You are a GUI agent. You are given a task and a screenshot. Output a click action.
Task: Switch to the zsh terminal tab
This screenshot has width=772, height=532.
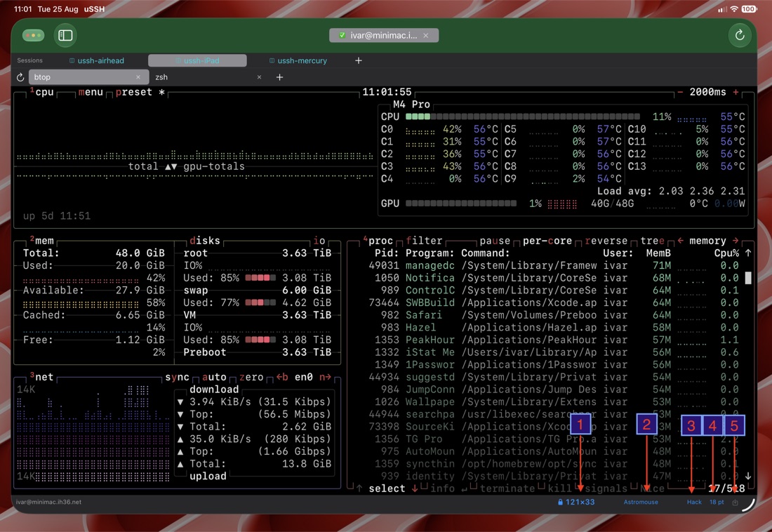[208, 77]
